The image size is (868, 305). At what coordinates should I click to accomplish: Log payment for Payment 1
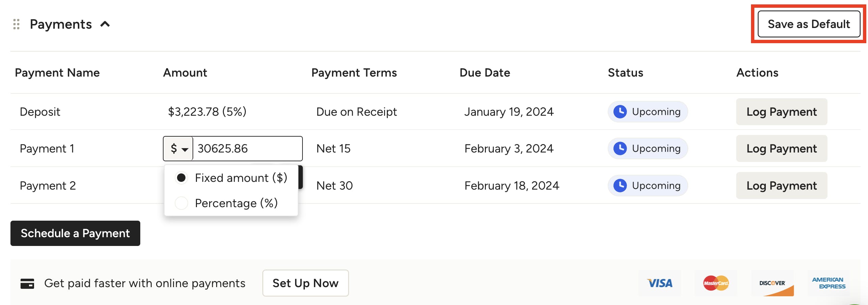(781, 148)
